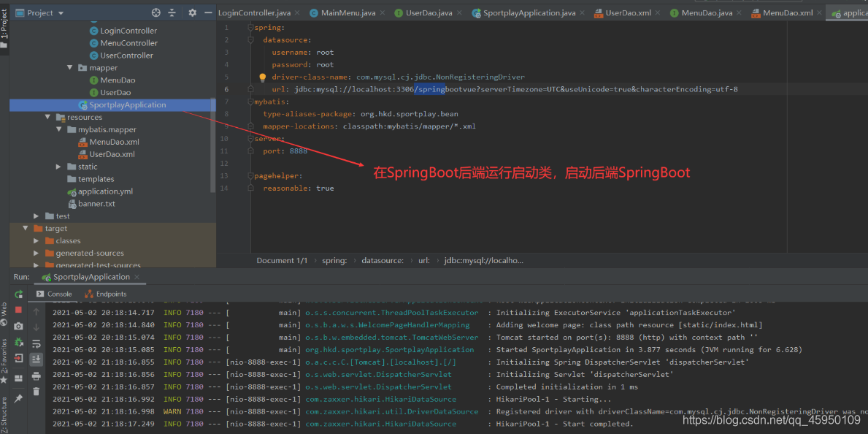The width and height of the screenshot is (868, 434).
Task: Close the SportplayApplication run tab
Action: point(137,277)
